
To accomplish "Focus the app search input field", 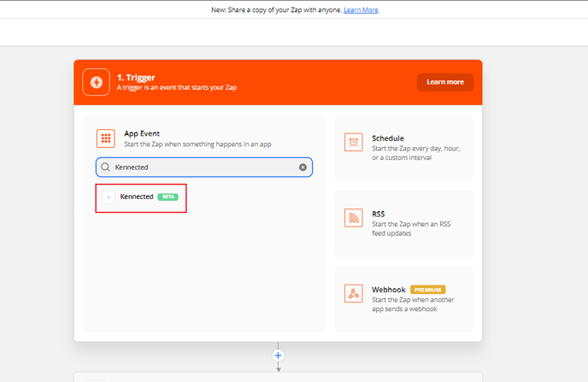I will [x=204, y=167].
